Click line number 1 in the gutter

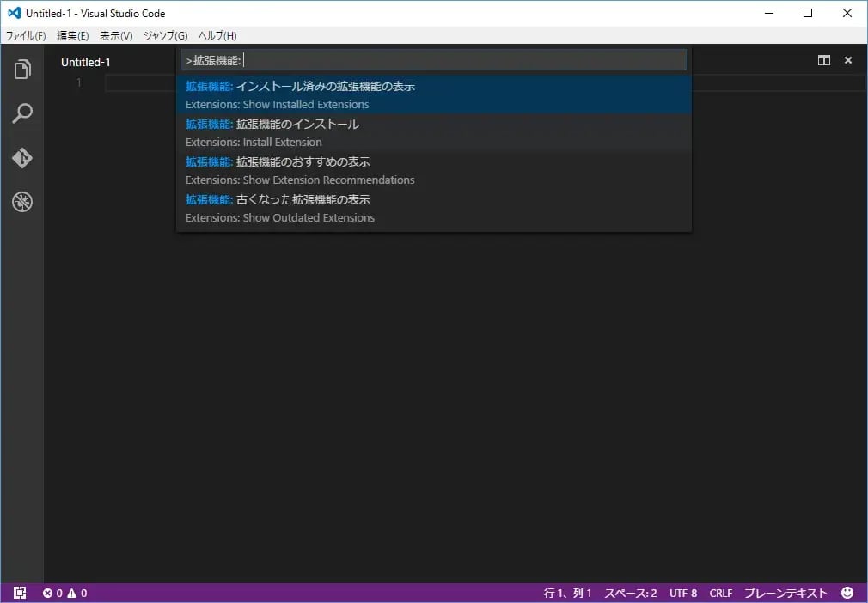78,82
